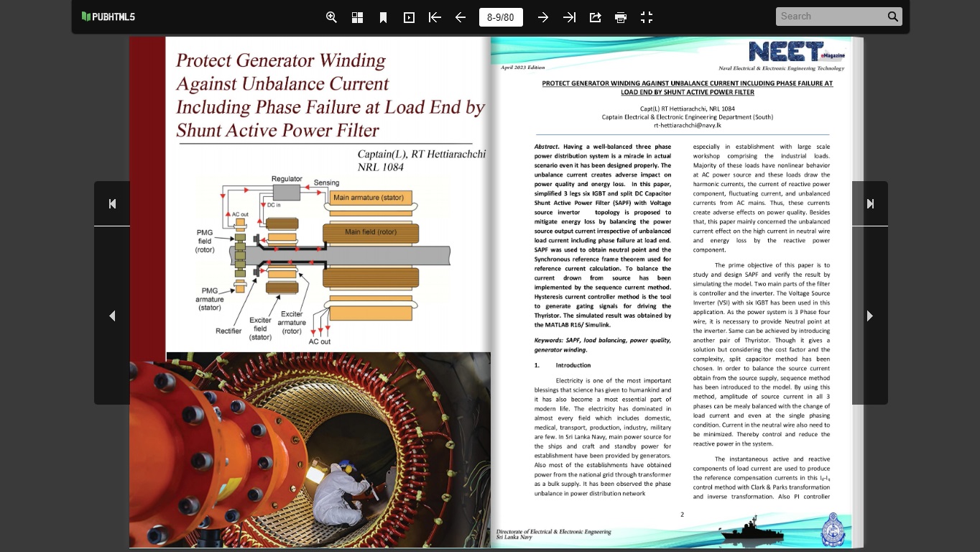This screenshot has width=980, height=552.
Task: Toggle fullscreen mode
Action: [647, 17]
